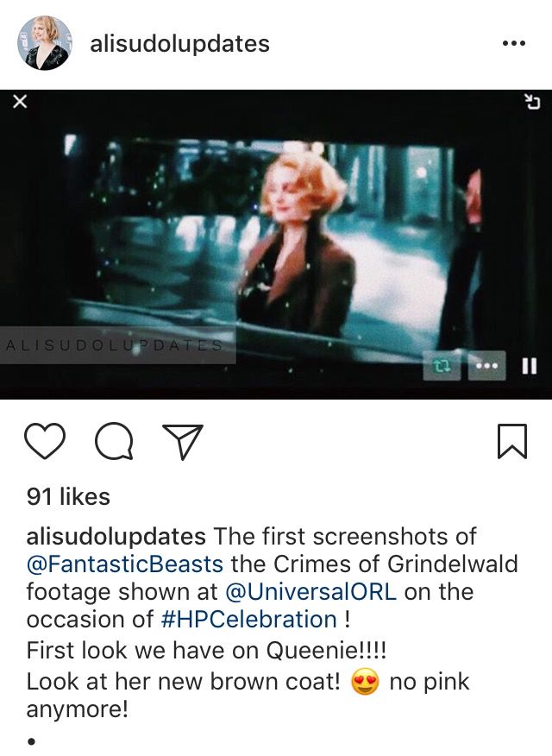The width and height of the screenshot is (552, 756).
Task: Close the repost overlay with X
Action: pos(19,102)
